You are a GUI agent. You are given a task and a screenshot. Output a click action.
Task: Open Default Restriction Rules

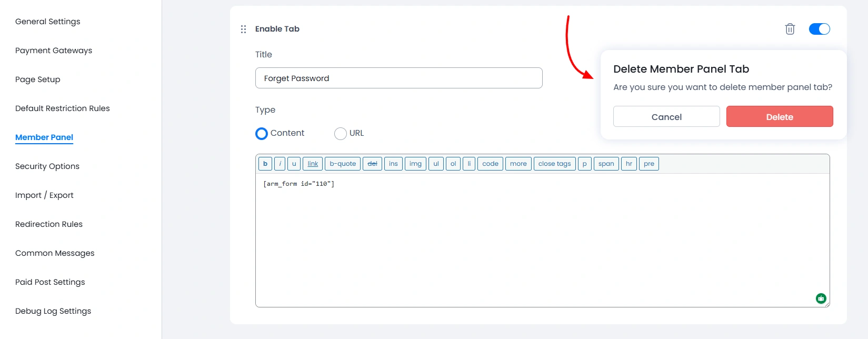(x=63, y=108)
